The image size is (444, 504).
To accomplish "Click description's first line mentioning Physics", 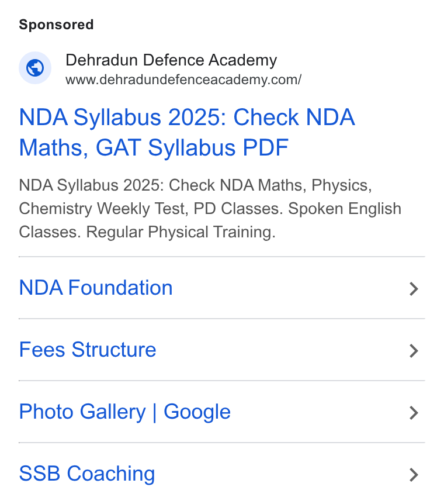I will click(x=195, y=185).
